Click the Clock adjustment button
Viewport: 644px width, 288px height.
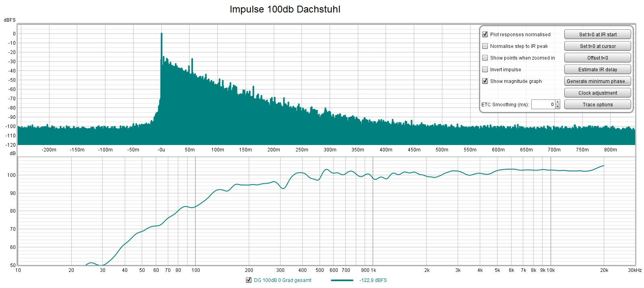598,93
